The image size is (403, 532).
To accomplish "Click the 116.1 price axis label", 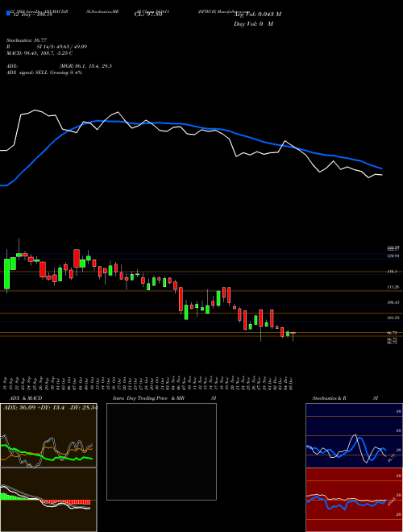I will [x=393, y=272].
